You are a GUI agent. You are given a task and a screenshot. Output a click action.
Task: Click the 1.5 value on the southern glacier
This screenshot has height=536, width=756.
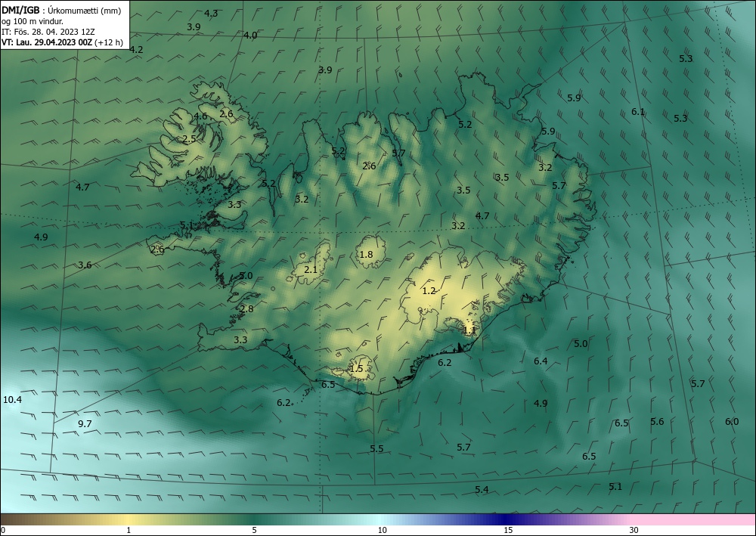click(x=356, y=369)
